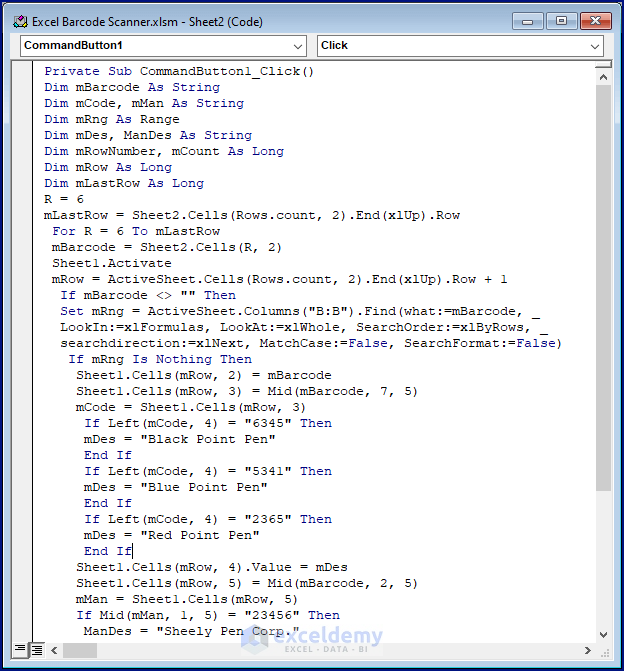
Task: Click the split bar above scrollbar
Action: pyautogui.click(x=603, y=64)
